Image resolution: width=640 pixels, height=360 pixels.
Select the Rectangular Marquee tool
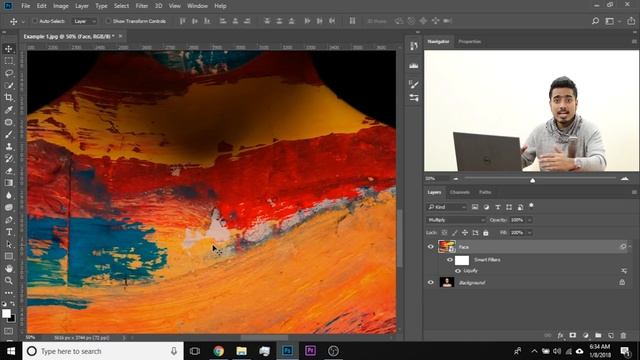[x=9, y=61]
